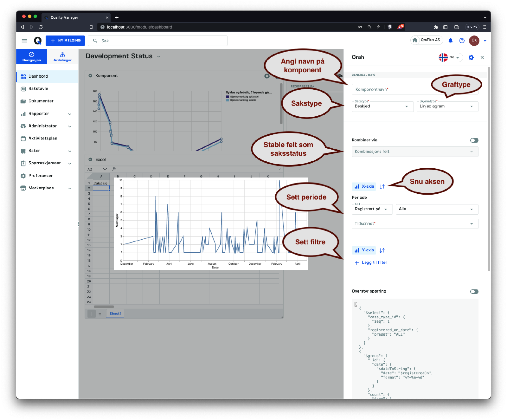The image size is (507, 420).
Task: Open the help question mark icon
Action: click(x=462, y=41)
